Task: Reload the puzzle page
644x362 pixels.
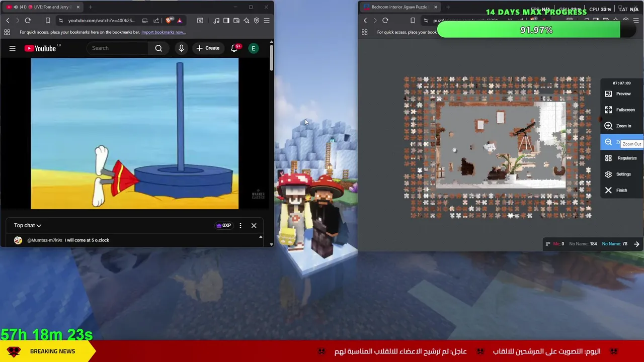Action: click(x=385, y=21)
